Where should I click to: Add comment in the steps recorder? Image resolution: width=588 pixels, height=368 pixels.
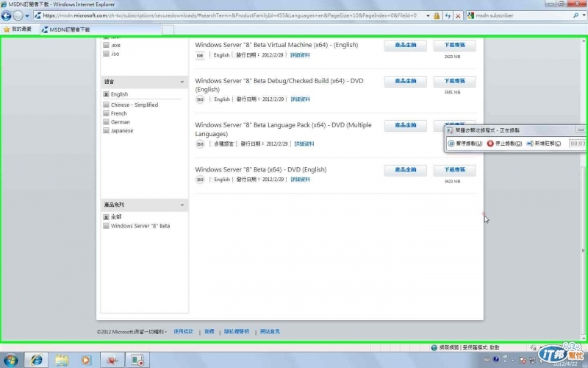point(544,144)
